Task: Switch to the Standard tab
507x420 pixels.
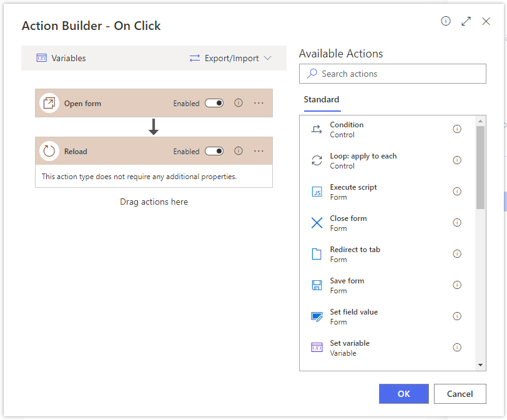Action: pos(322,99)
